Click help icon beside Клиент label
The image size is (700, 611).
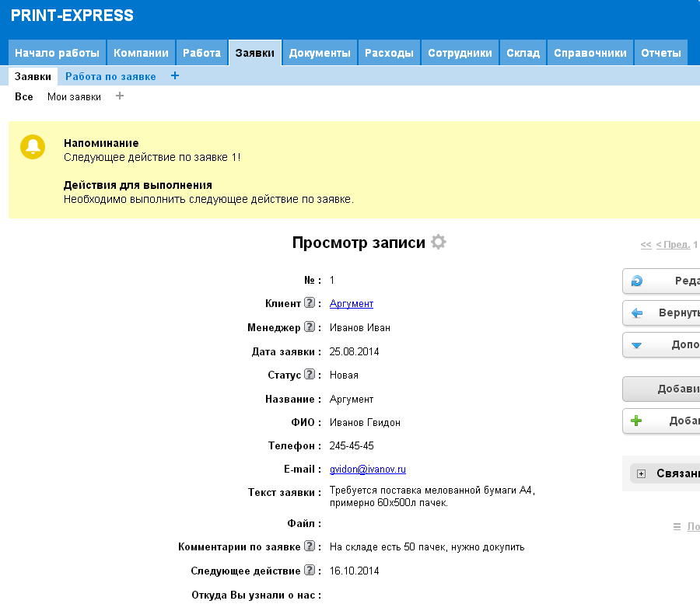(x=310, y=303)
